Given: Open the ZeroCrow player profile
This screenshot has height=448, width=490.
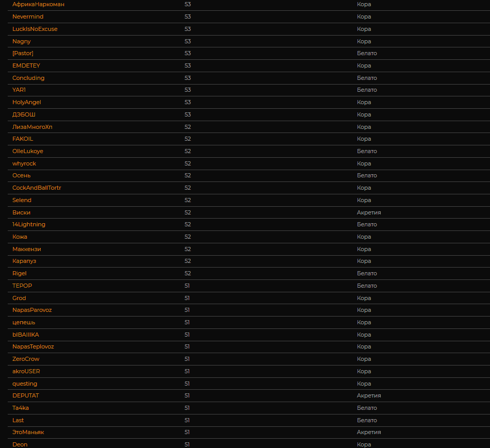Looking at the screenshot, I should [26, 359].
